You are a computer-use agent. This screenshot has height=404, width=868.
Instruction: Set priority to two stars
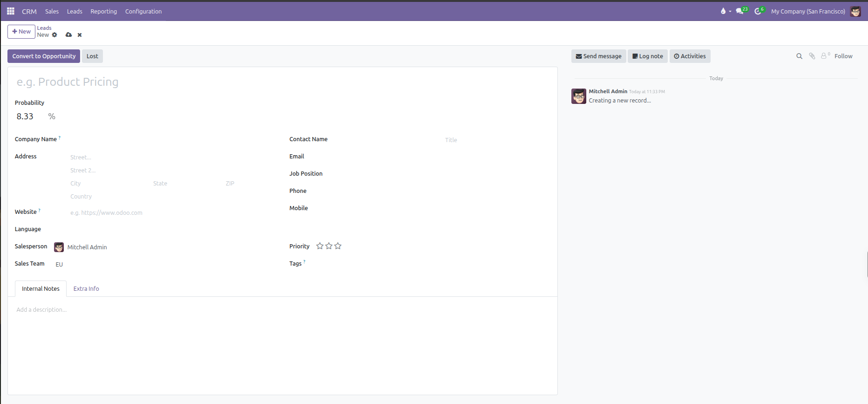click(329, 246)
